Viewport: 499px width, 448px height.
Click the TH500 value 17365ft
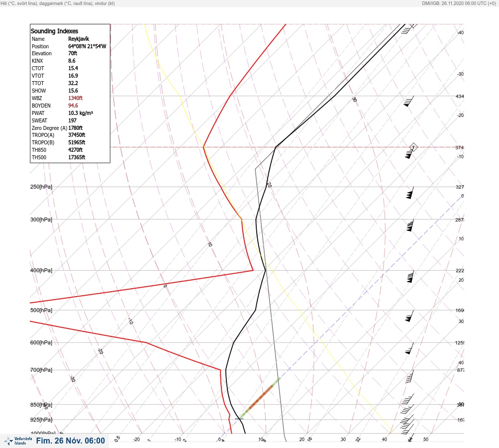(77, 157)
